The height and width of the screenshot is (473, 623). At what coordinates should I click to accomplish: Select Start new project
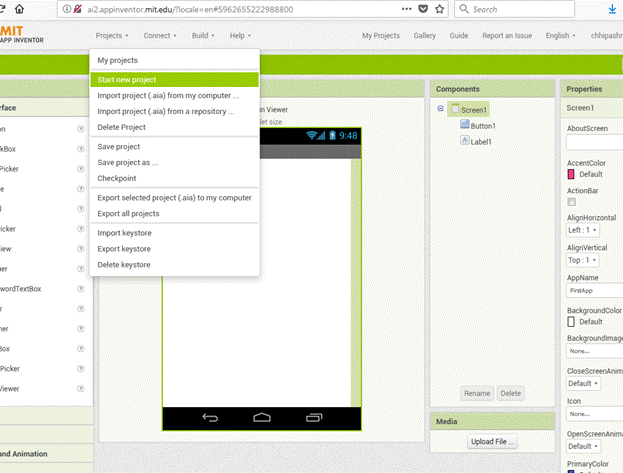[174, 79]
